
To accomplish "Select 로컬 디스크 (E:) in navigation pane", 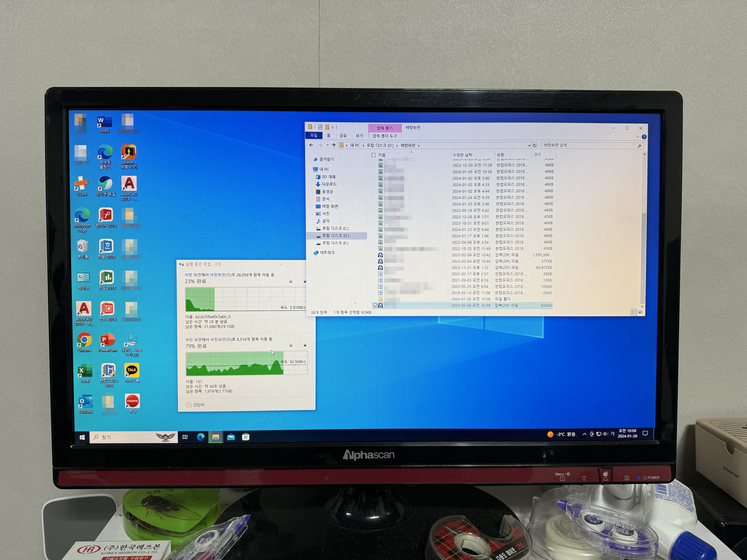I will tap(332, 243).
